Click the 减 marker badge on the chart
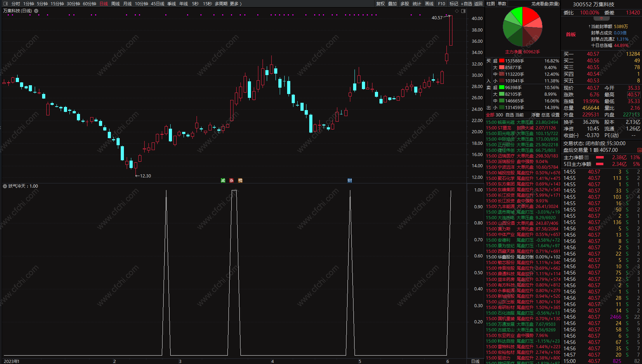The width and height of the screenshot is (642, 364). [x=223, y=180]
